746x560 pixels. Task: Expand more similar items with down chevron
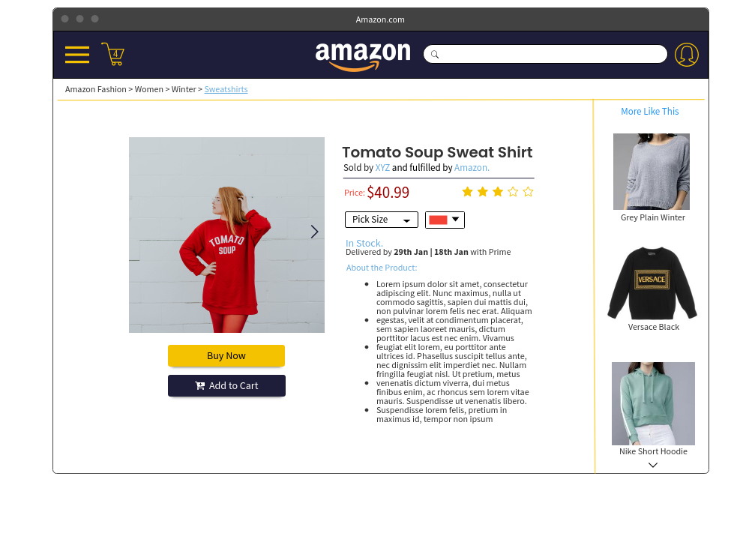[x=653, y=466]
